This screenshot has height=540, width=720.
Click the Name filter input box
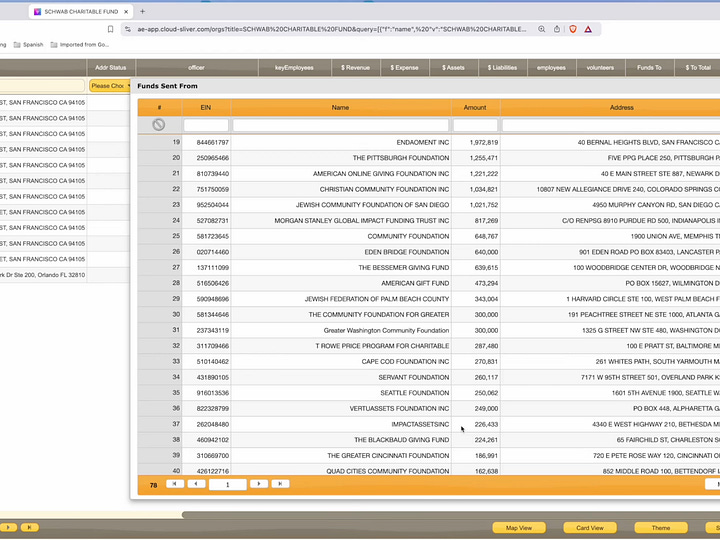coord(340,125)
